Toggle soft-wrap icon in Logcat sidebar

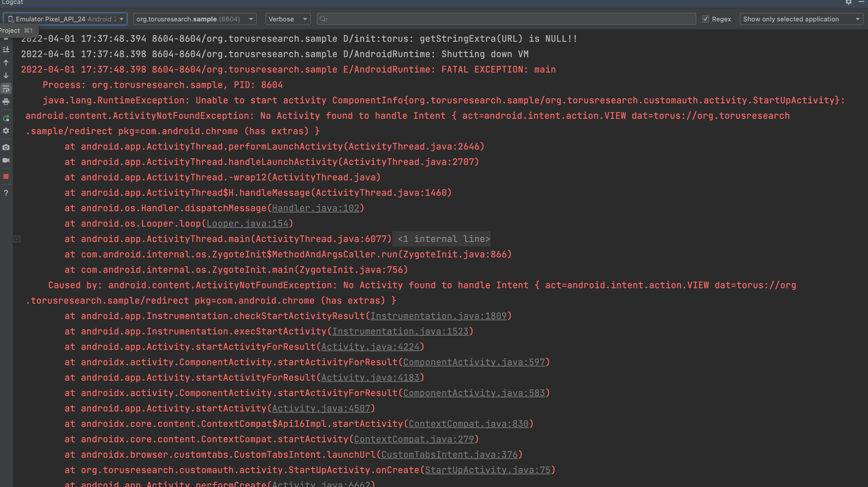pos(6,89)
